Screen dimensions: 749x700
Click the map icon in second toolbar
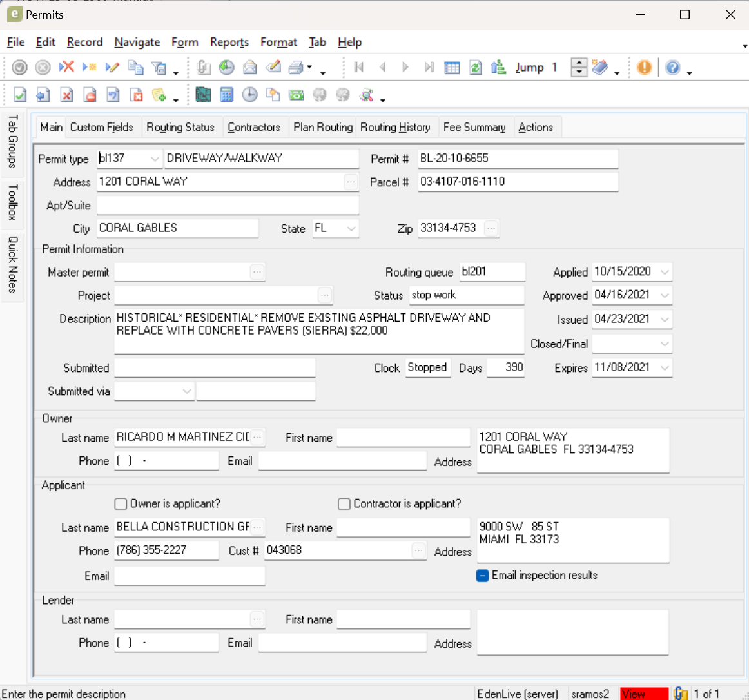pyautogui.click(x=203, y=95)
